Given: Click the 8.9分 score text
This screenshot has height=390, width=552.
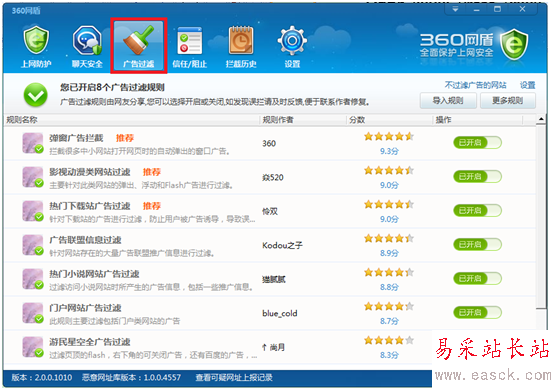Looking at the screenshot, I should [x=389, y=253].
